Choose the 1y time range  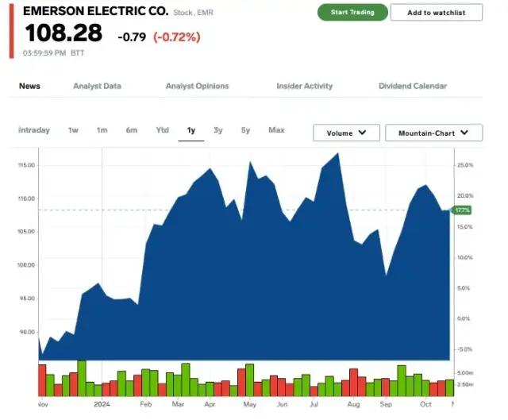(191, 130)
